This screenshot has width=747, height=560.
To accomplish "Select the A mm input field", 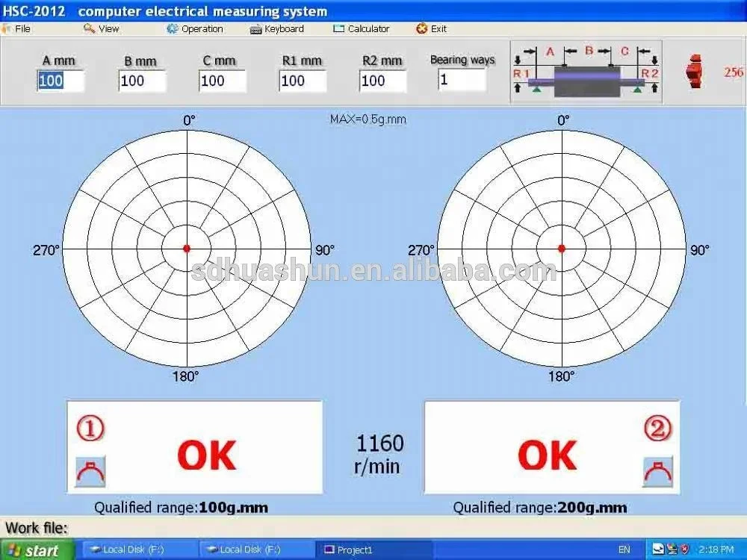I will 60,81.
